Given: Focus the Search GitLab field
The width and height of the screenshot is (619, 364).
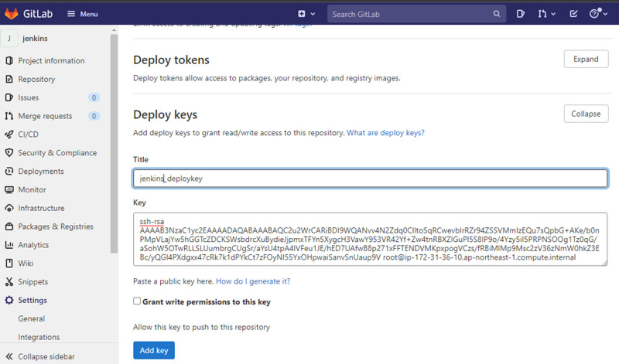Looking at the screenshot, I should click(416, 14).
